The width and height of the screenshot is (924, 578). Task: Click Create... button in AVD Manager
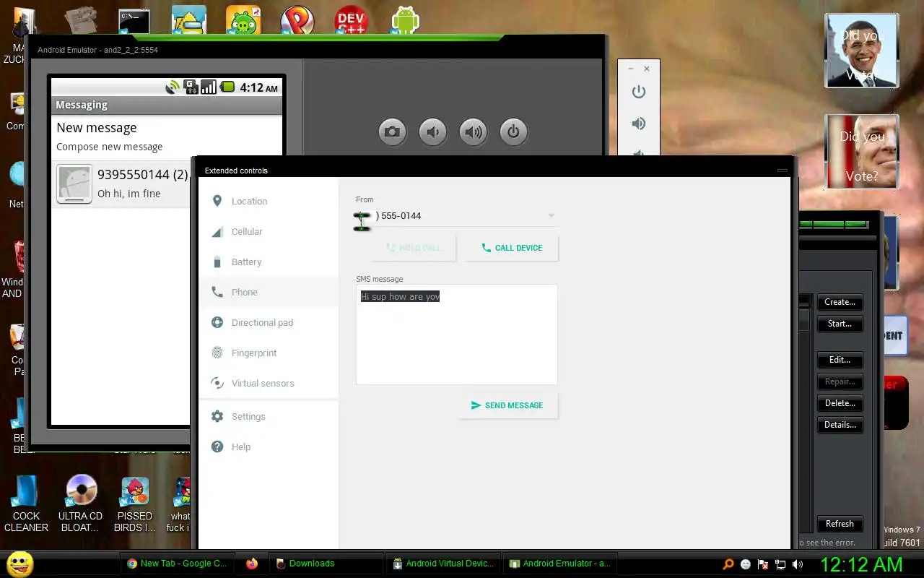(x=840, y=302)
